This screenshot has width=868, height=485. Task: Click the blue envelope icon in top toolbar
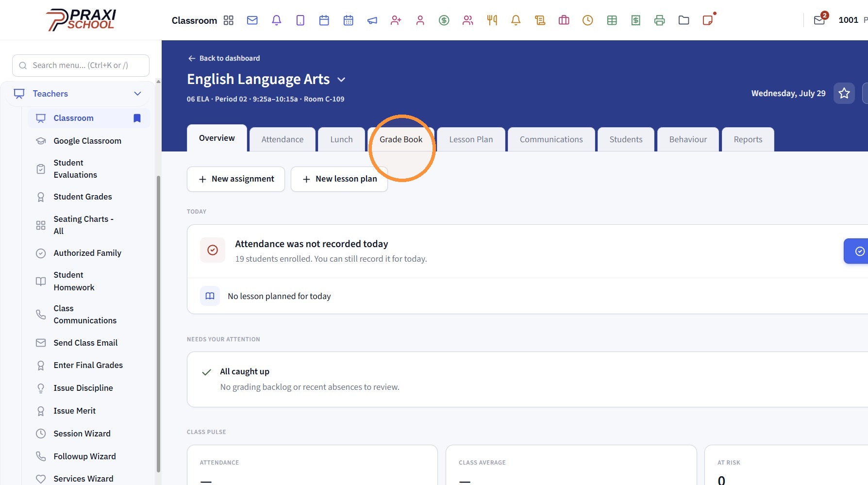252,20
